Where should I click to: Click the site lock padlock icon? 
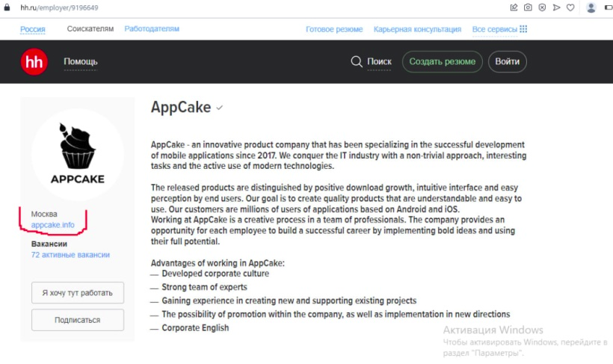click(x=6, y=7)
